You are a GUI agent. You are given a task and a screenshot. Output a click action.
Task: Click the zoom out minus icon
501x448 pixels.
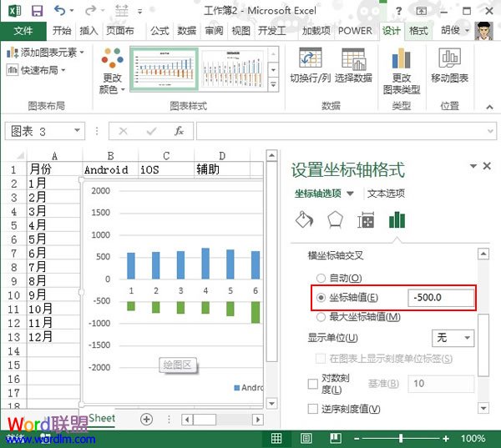357,439
